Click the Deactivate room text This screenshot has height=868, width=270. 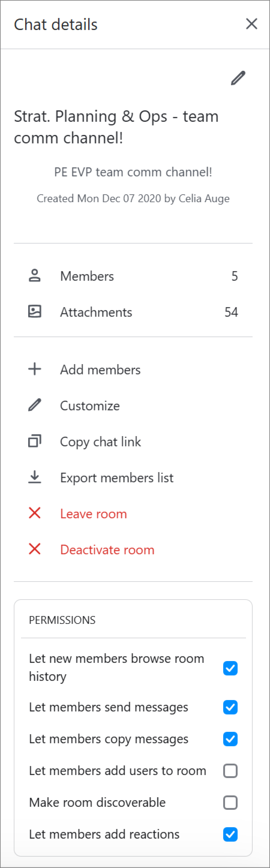tap(107, 549)
